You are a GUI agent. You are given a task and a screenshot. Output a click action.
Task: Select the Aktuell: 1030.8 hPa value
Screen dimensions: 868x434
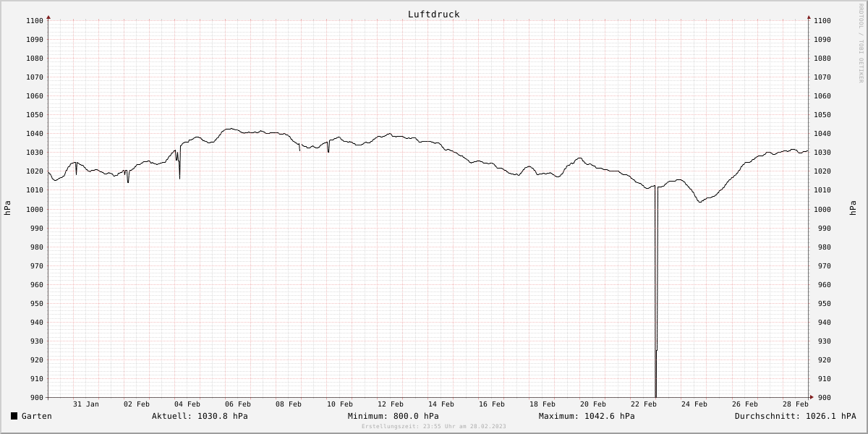200,416
